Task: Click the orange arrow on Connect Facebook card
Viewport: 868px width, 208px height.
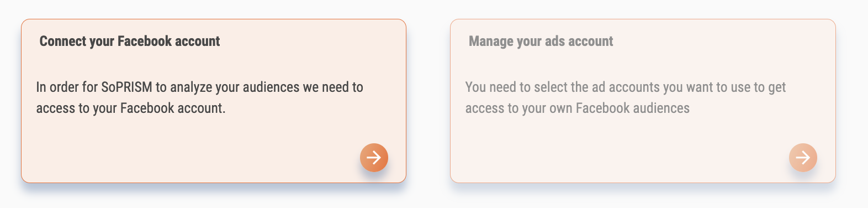Action: [374, 158]
